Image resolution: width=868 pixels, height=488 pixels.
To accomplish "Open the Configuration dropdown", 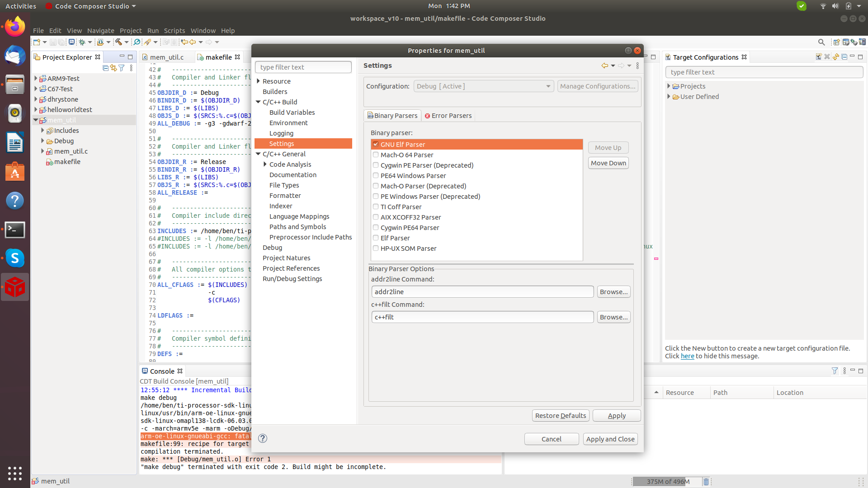I will tap(484, 86).
